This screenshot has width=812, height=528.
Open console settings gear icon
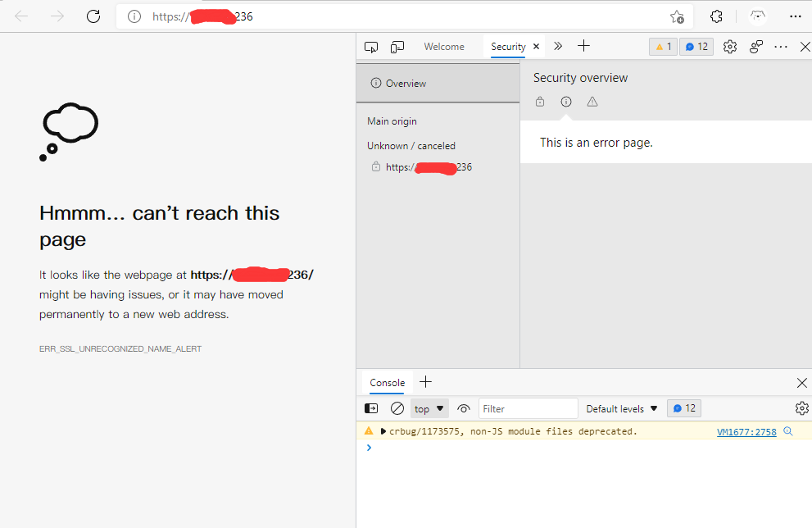[801, 408]
